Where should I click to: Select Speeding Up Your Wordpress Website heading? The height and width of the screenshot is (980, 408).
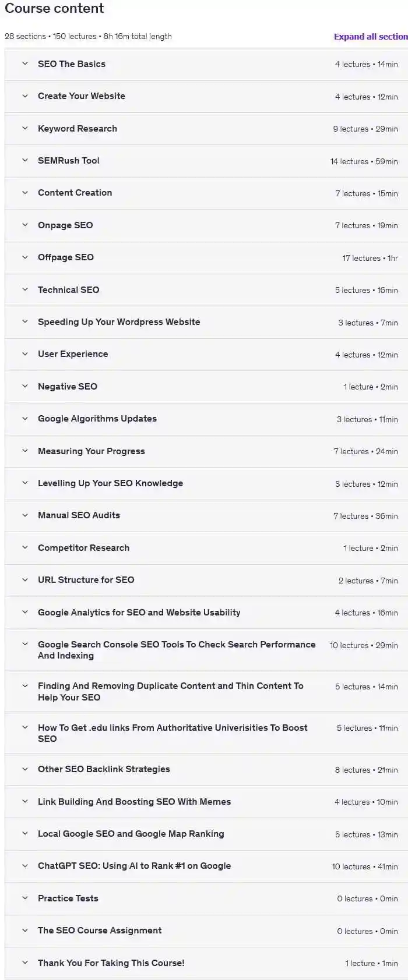tap(119, 322)
